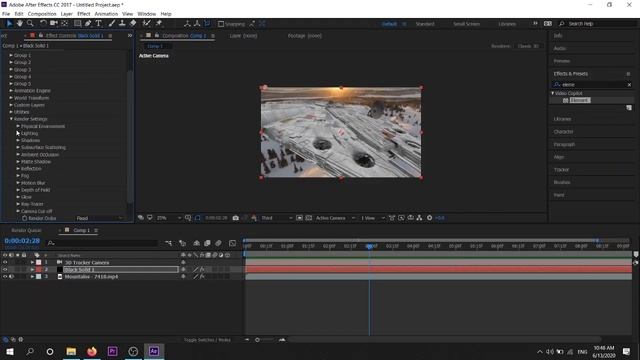The width and height of the screenshot is (640, 360).
Task: Select the Rotation tool
Action: [x=43, y=24]
